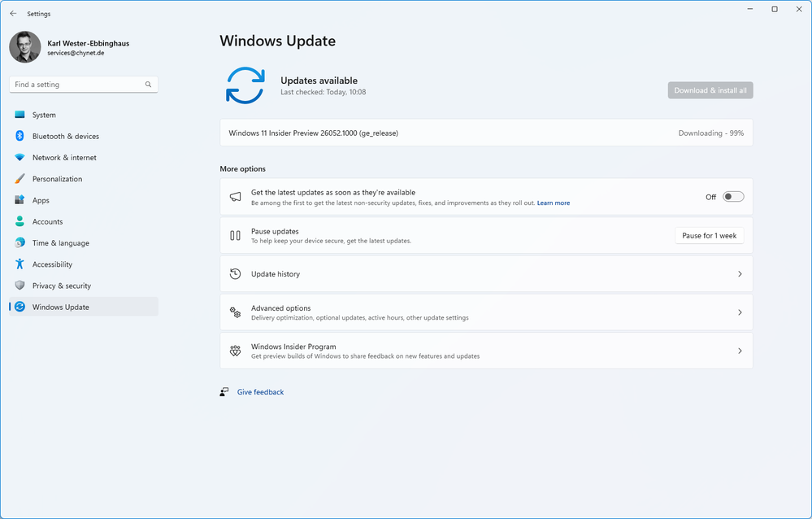The image size is (812, 519).
Task: Click Windows 11 Insider Preview update row
Action: [486, 133]
